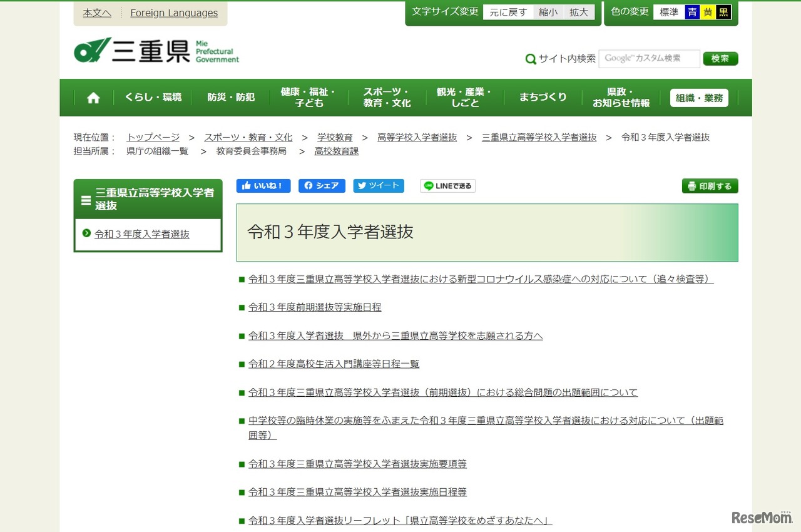Click the hamburger icon in the sidebar header
This screenshot has width=801, height=532.
(x=84, y=200)
